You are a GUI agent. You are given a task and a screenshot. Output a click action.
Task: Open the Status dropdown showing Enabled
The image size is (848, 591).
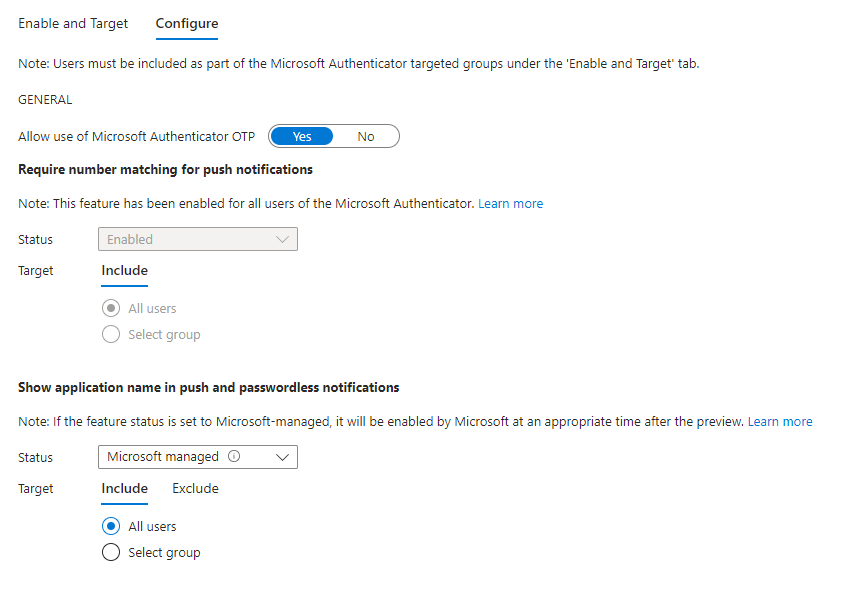pyautogui.click(x=197, y=239)
